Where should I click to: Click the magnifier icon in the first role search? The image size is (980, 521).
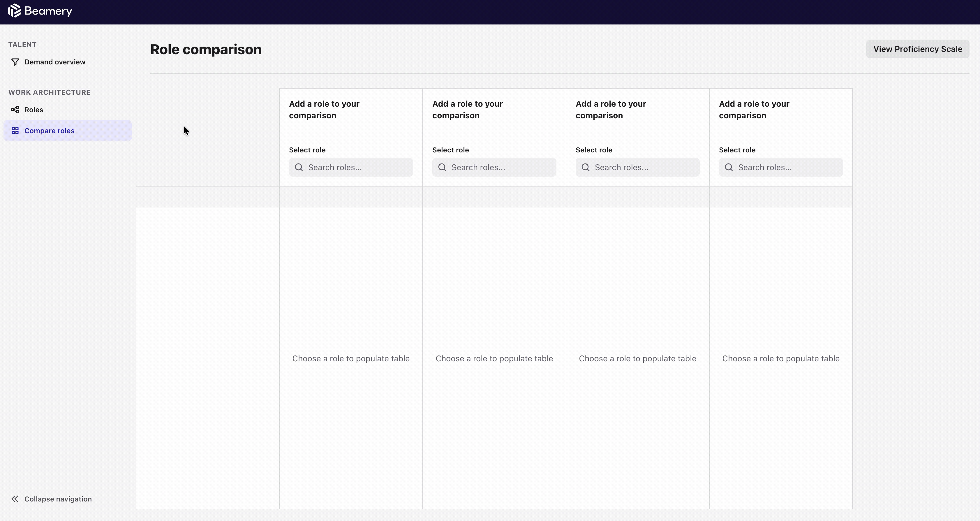click(299, 168)
